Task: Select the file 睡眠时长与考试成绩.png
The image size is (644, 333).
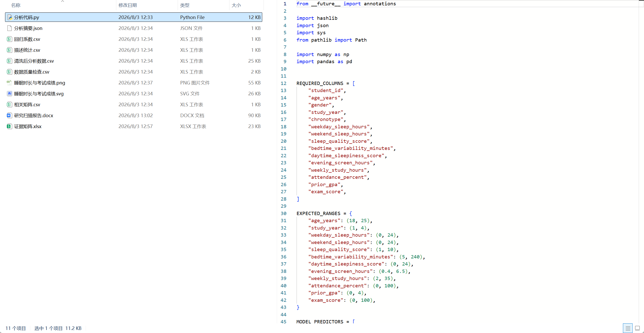Action: (134, 83)
